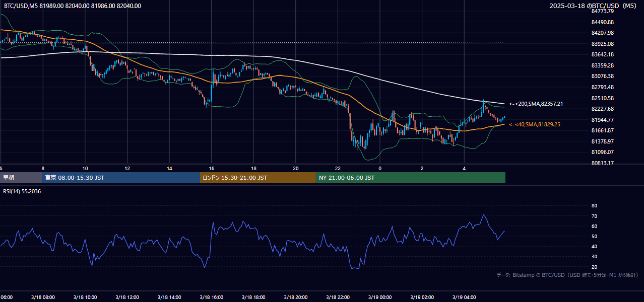
Task: Click the 3/18 08:00 date axis label
Action: [42, 297]
